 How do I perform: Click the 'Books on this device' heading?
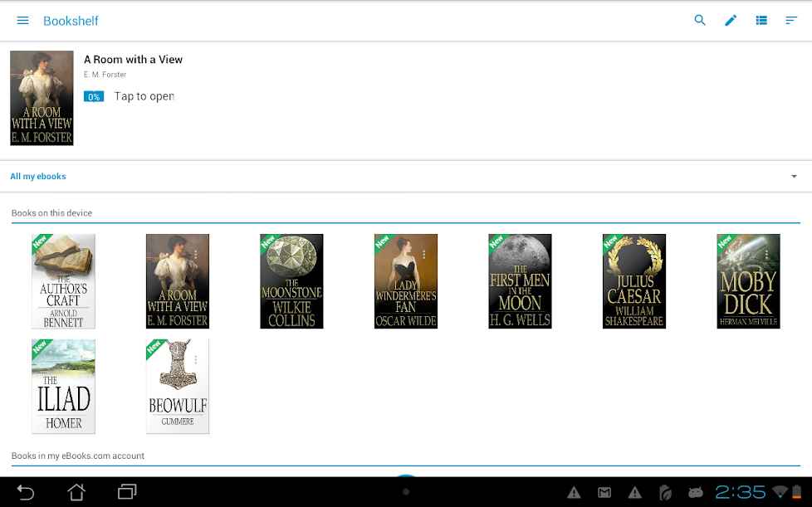51,213
